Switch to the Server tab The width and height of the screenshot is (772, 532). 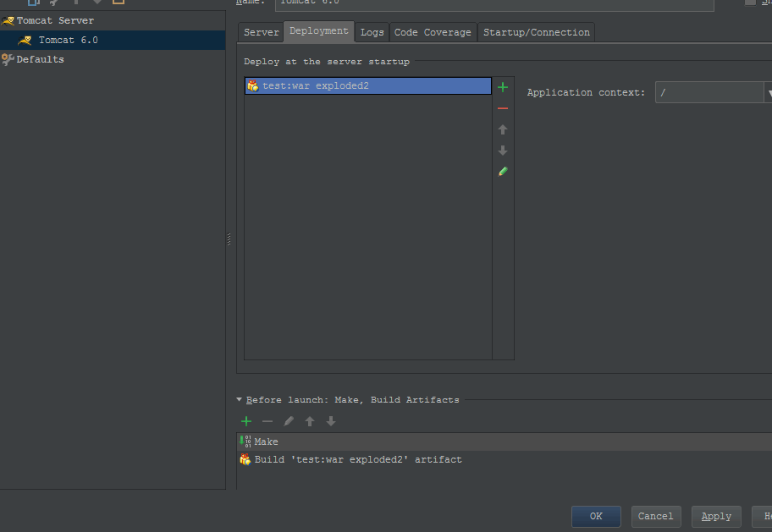pos(261,32)
